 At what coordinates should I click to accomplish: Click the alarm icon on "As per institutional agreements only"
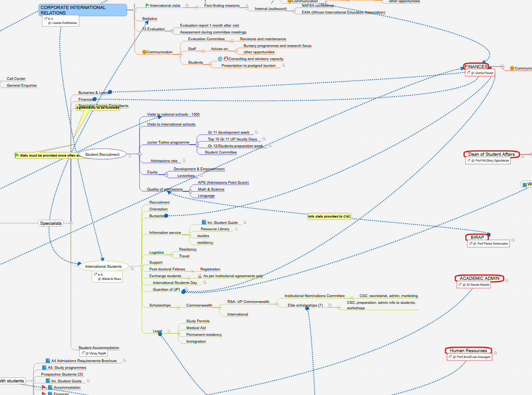tap(200, 276)
